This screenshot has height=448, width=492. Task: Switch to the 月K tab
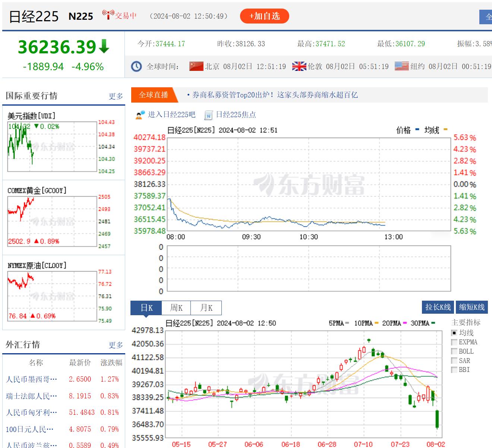click(x=206, y=308)
